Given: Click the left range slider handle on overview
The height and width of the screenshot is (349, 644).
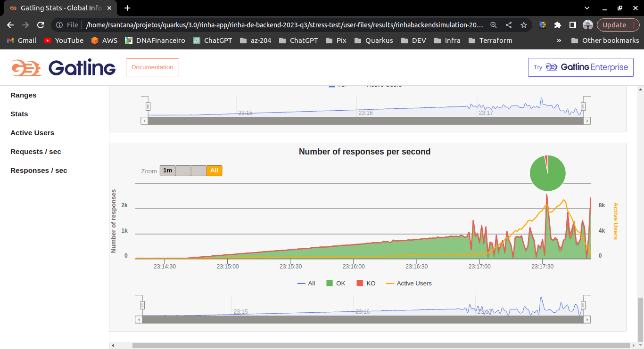Looking at the screenshot, I should pos(142,305).
